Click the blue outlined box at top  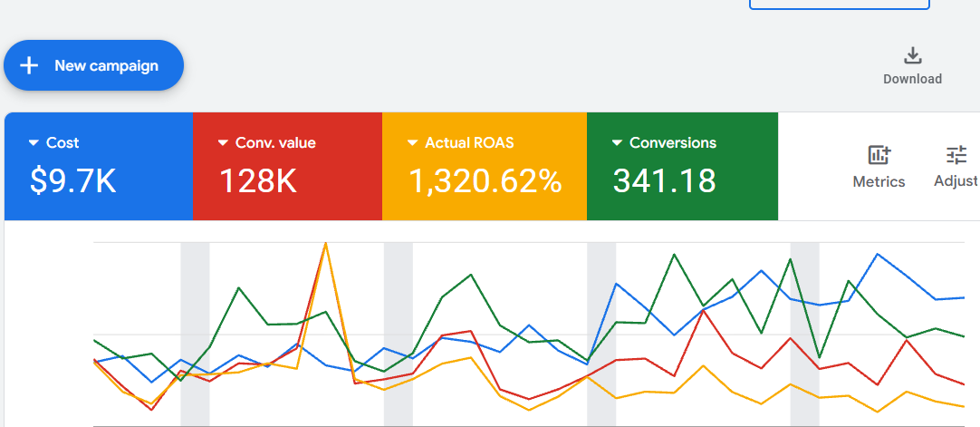pos(840,5)
